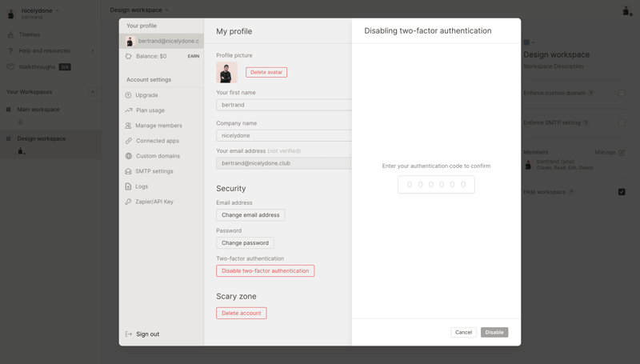Click the Plan usage chart icon
This screenshot has width=640, height=364.
coord(129,110)
